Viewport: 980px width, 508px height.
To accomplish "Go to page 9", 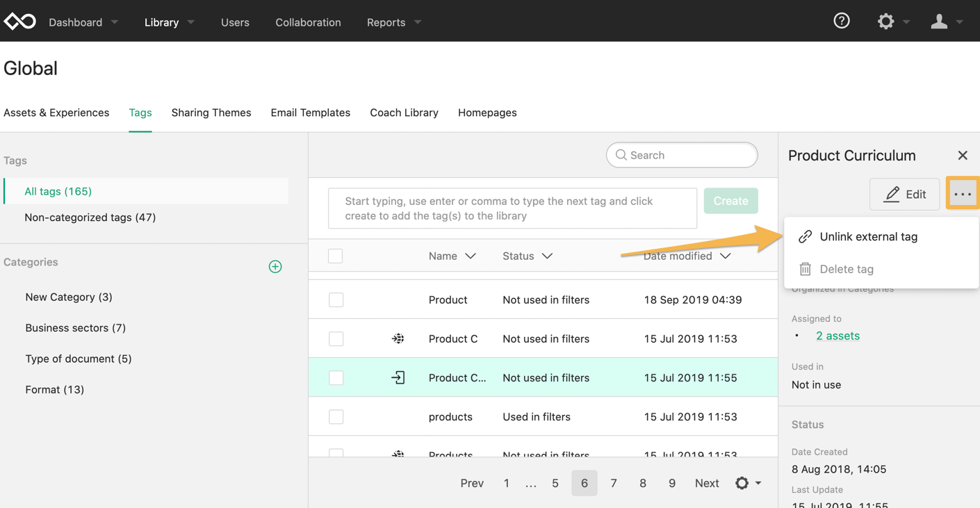I will tap(672, 483).
